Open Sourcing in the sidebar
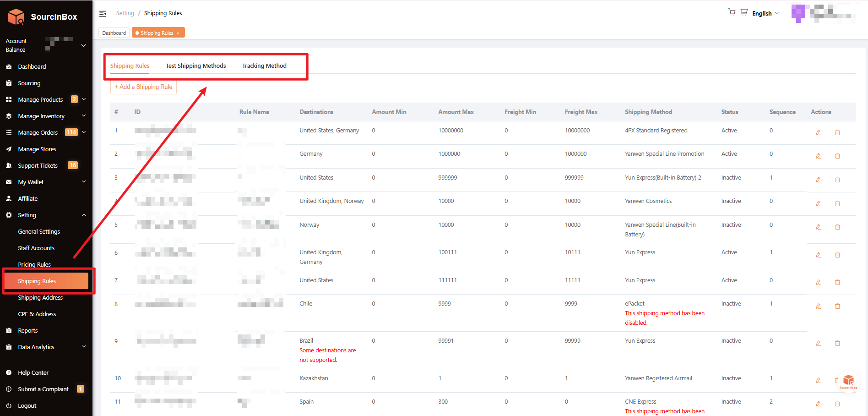The width and height of the screenshot is (868, 416). click(x=29, y=83)
